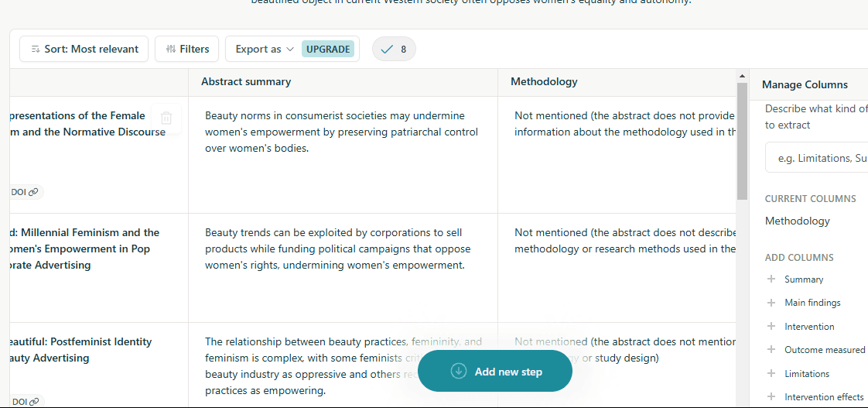Click the scrollbar up arrow above the table
The height and width of the screenshot is (408, 868).
click(743, 76)
